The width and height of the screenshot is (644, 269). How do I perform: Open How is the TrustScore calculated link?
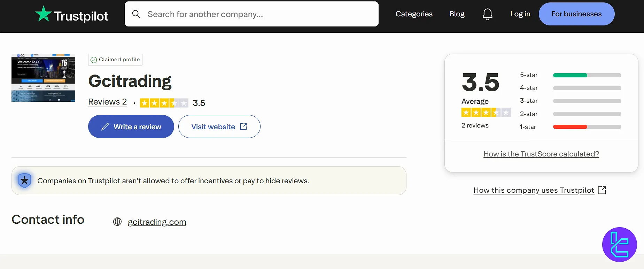tap(541, 154)
